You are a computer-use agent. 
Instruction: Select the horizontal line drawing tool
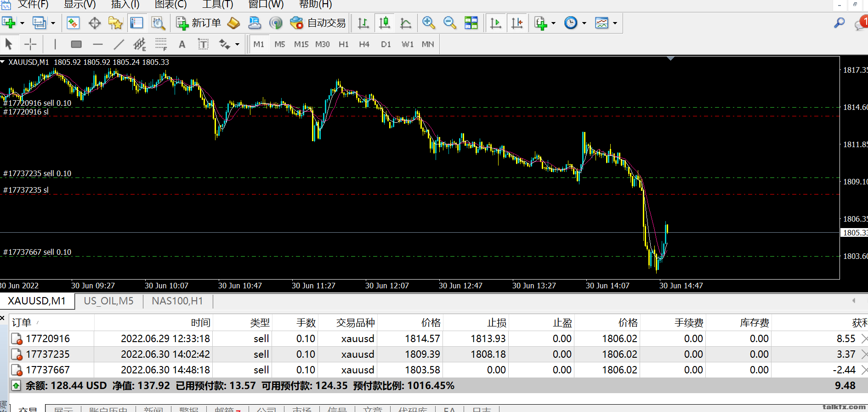[x=97, y=44]
